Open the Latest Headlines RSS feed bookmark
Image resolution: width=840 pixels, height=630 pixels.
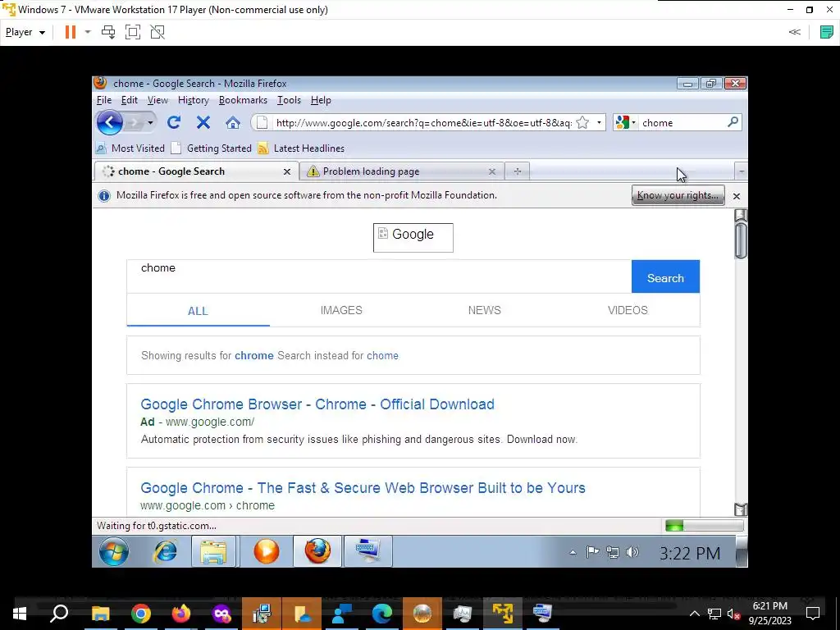click(302, 148)
